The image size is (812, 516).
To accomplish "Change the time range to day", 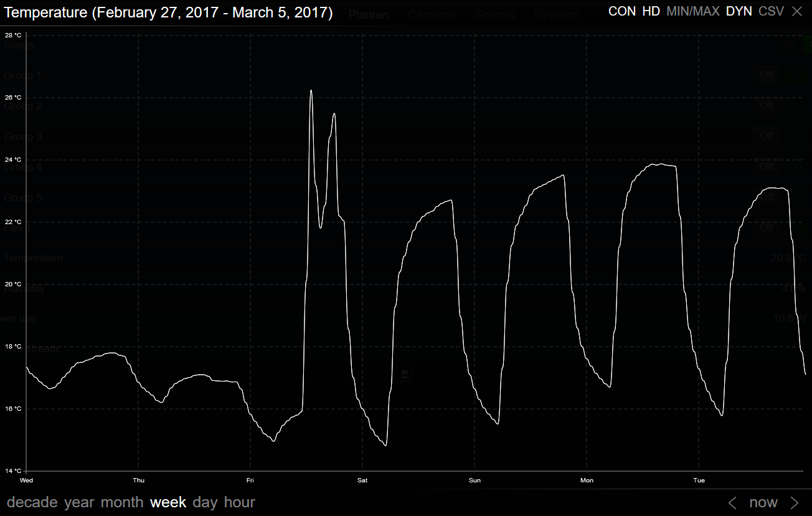I will click(x=205, y=502).
